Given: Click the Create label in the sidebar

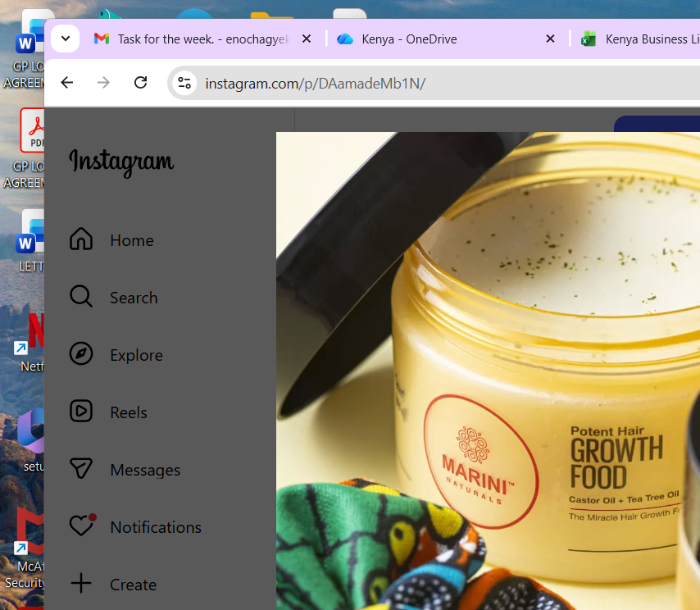Looking at the screenshot, I should coord(134,585).
